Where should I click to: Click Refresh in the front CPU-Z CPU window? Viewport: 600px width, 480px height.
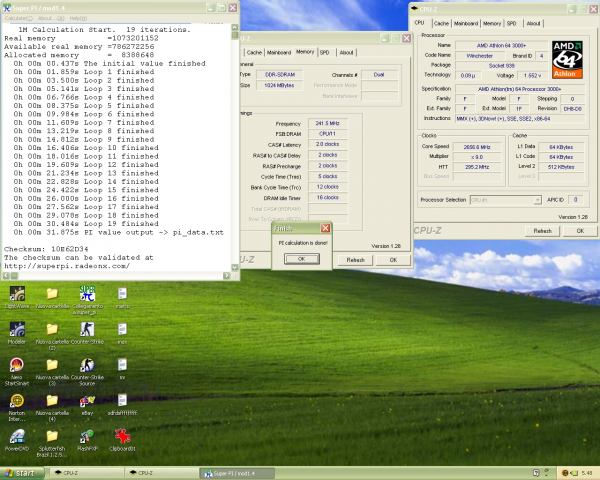[x=543, y=231]
